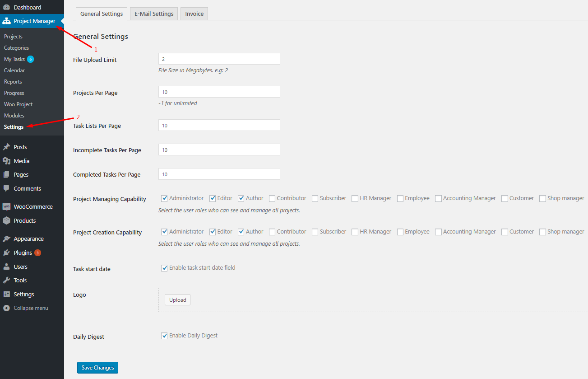This screenshot has width=588, height=379.
Task: Click the Plugins plug icon
Action: pos(6,253)
